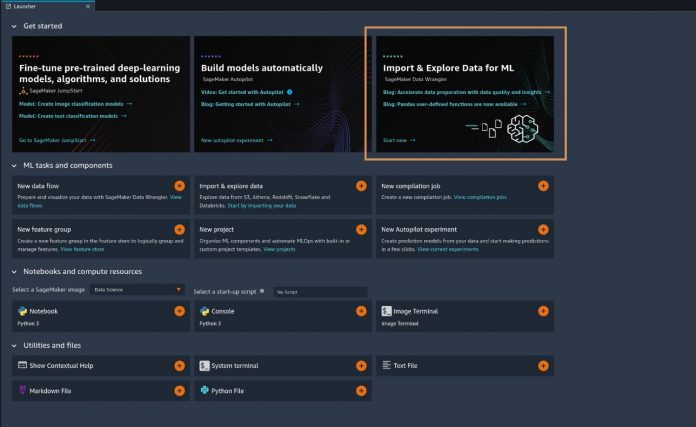Click the Image Terminal icon
The image size is (696, 427).
pos(386,311)
